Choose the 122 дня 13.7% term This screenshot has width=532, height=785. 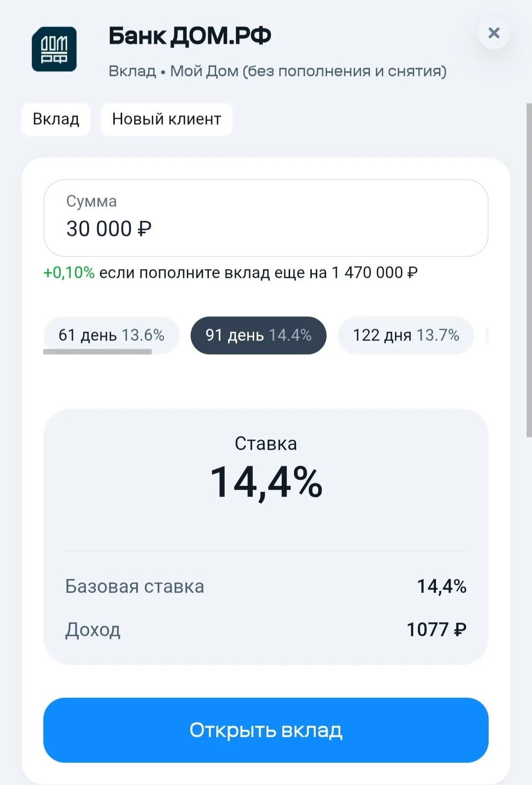tap(406, 335)
